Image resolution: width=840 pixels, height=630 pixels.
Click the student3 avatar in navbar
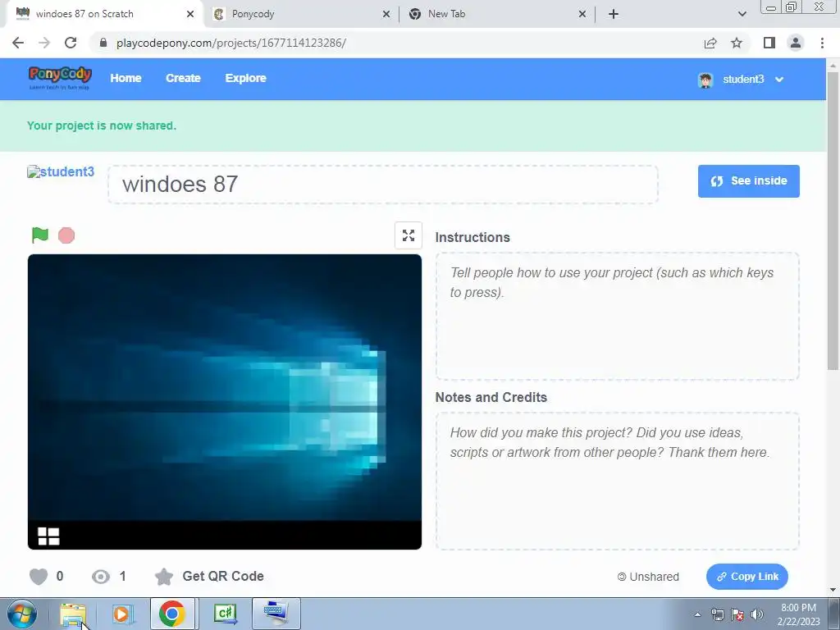click(x=705, y=80)
